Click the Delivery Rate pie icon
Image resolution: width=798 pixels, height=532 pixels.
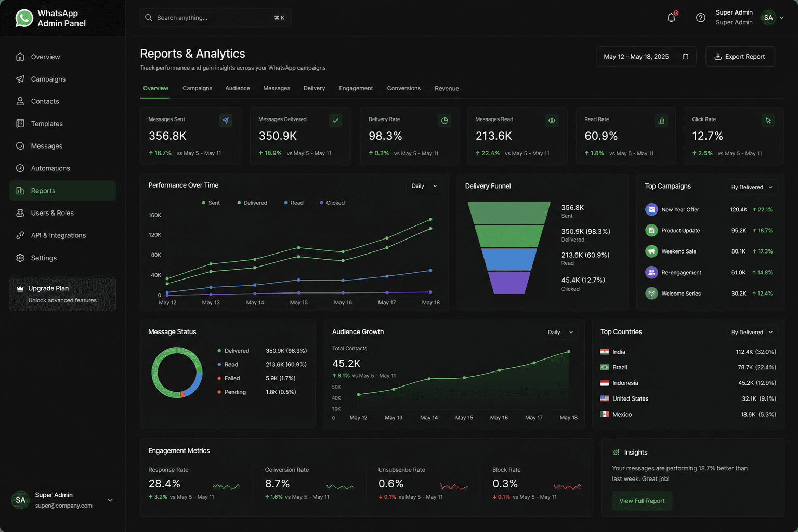(x=444, y=121)
